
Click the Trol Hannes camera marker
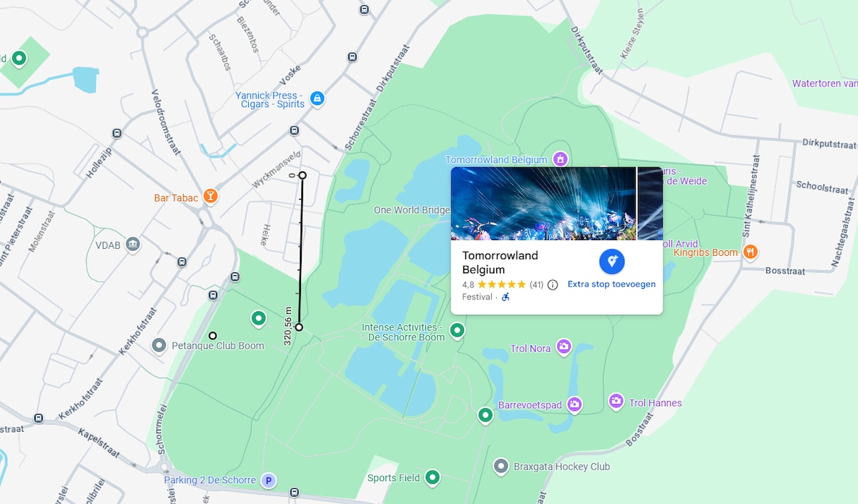(616, 401)
